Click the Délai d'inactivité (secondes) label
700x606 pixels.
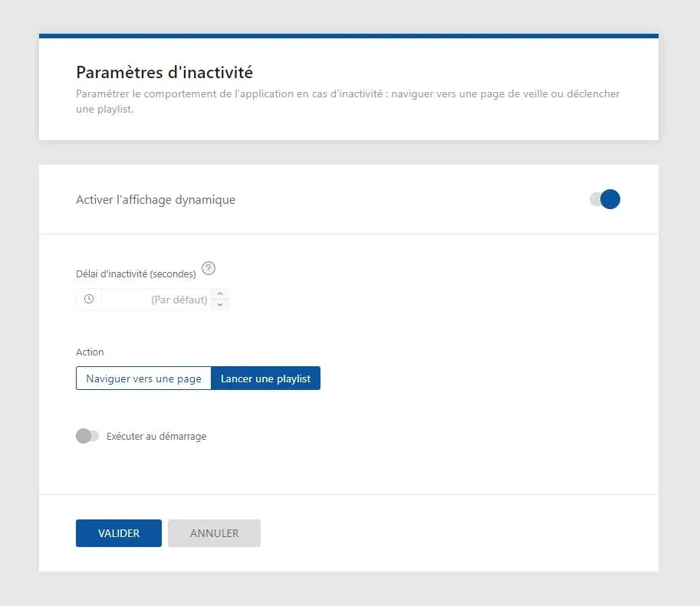click(x=136, y=274)
